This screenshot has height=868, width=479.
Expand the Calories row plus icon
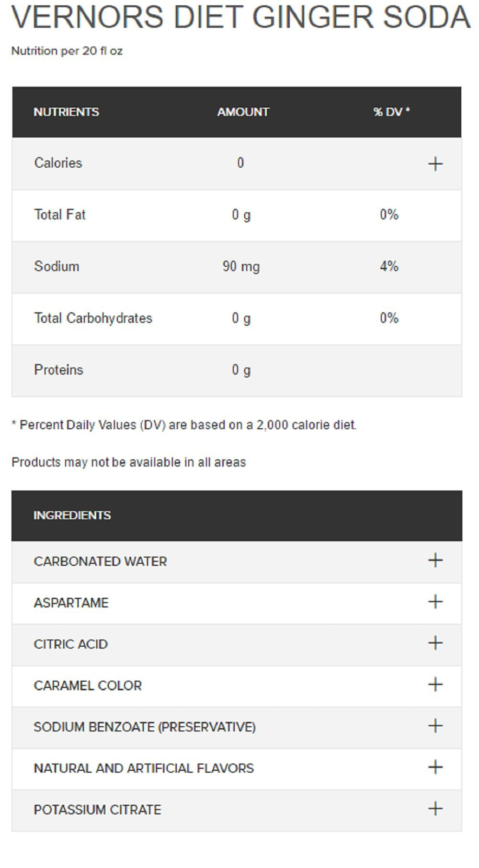(435, 164)
